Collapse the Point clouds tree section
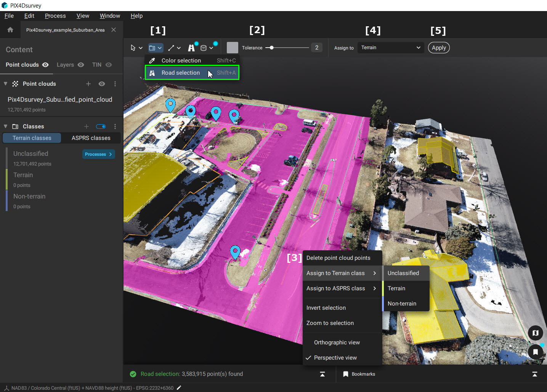Screen dimensions: 547x392 point(5,84)
